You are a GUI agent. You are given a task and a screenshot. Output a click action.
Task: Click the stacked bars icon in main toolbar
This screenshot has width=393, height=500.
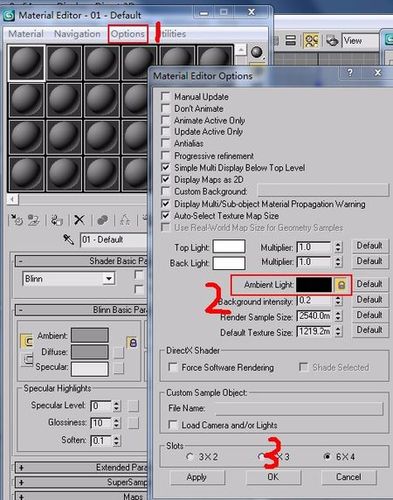click(x=291, y=41)
